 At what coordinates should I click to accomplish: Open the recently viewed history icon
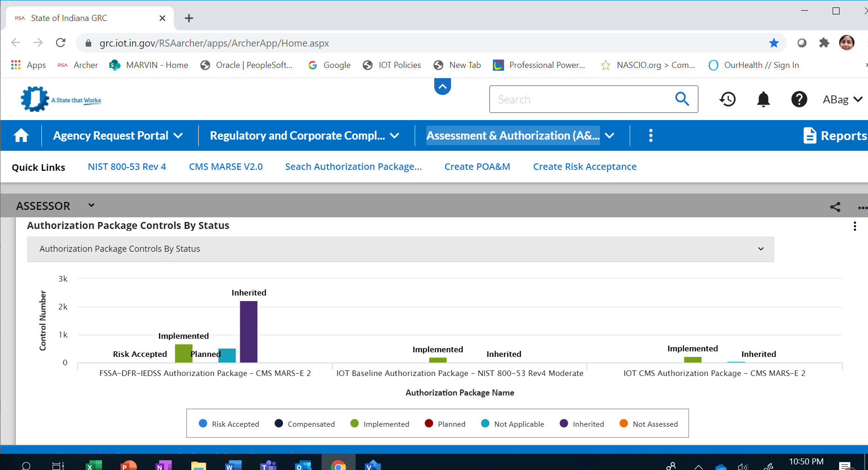click(x=727, y=99)
